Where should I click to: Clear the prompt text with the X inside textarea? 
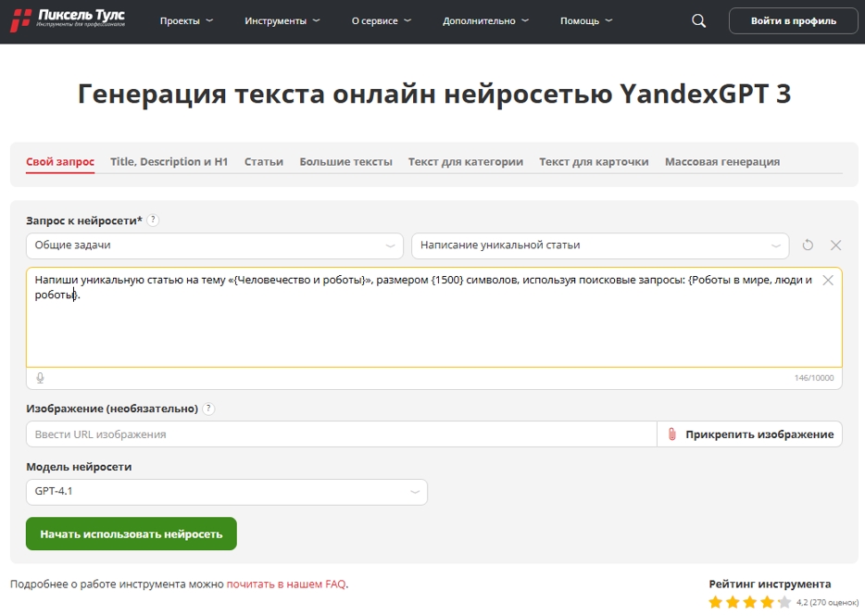[827, 281]
